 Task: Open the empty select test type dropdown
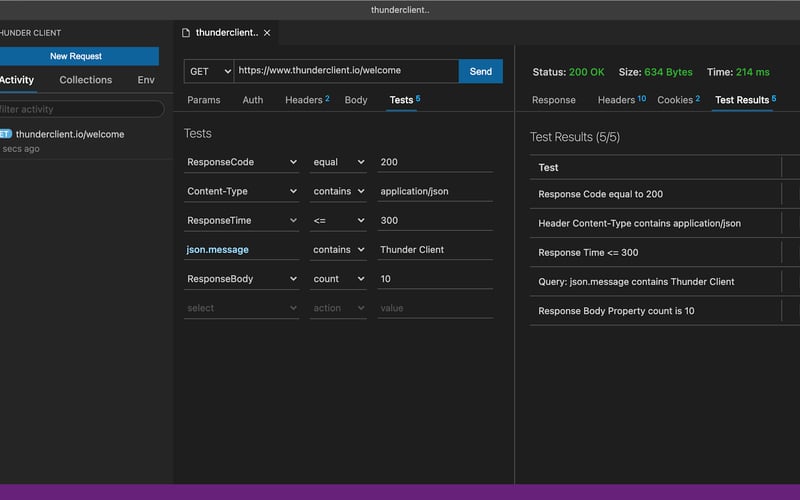242,308
